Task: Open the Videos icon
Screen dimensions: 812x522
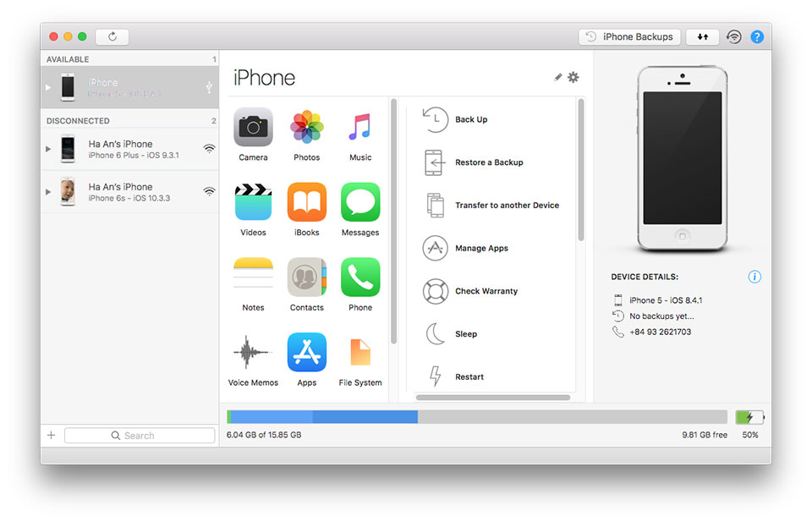Action: [x=253, y=202]
